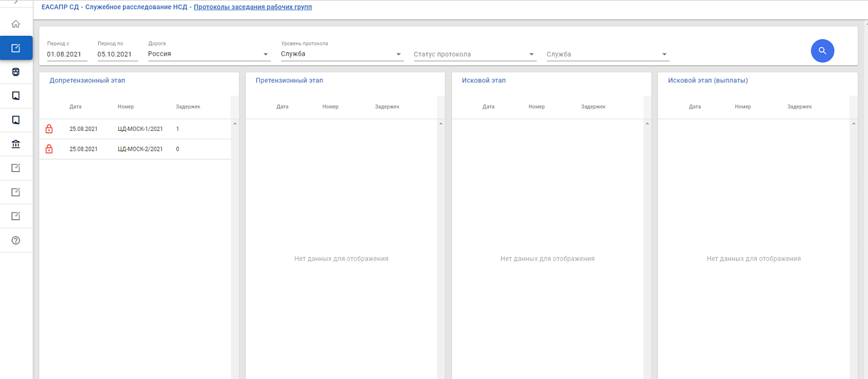Viewport: 868px width, 379px height.
Task: Edit the Период с date field
Action: click(67, 54)
